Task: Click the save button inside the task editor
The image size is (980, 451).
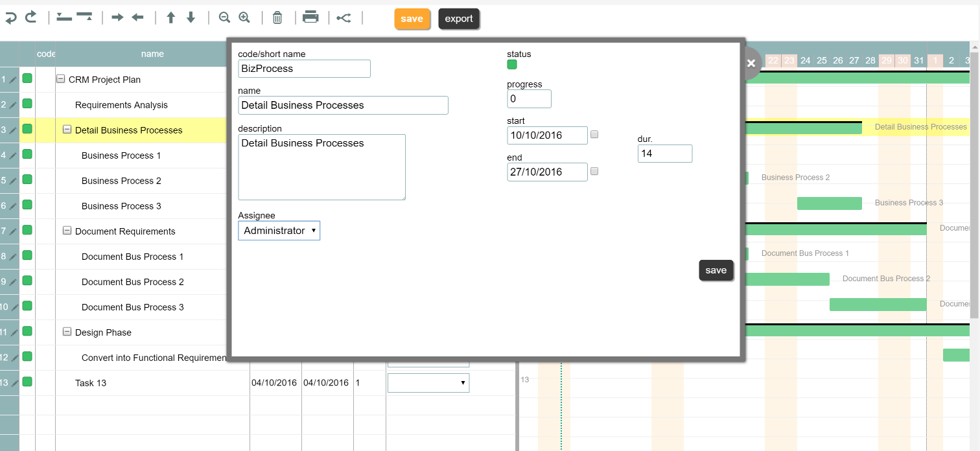Action: coord(716,270)
